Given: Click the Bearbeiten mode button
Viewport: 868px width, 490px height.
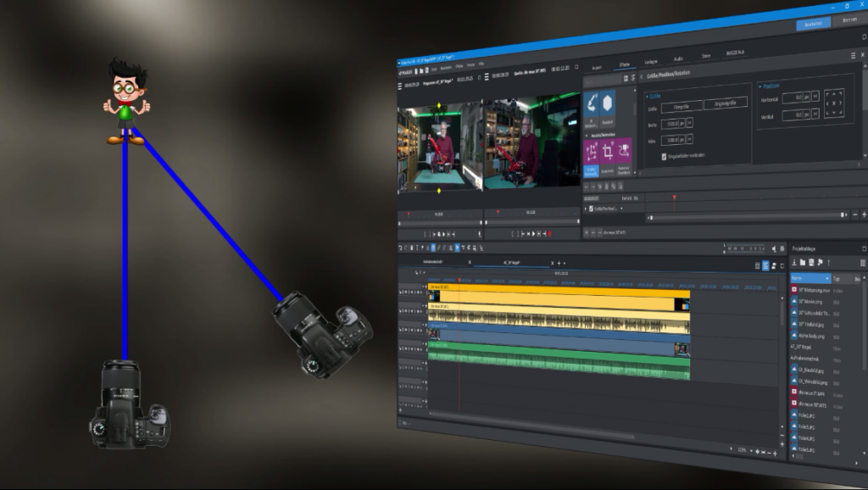Looking at the screenshot, I should pos(813,25).
